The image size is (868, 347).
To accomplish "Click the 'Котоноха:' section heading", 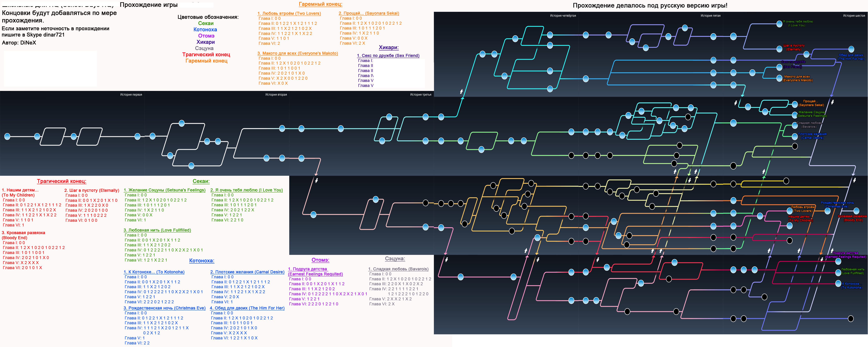I will pyautogui.click(x=202, y=261).
